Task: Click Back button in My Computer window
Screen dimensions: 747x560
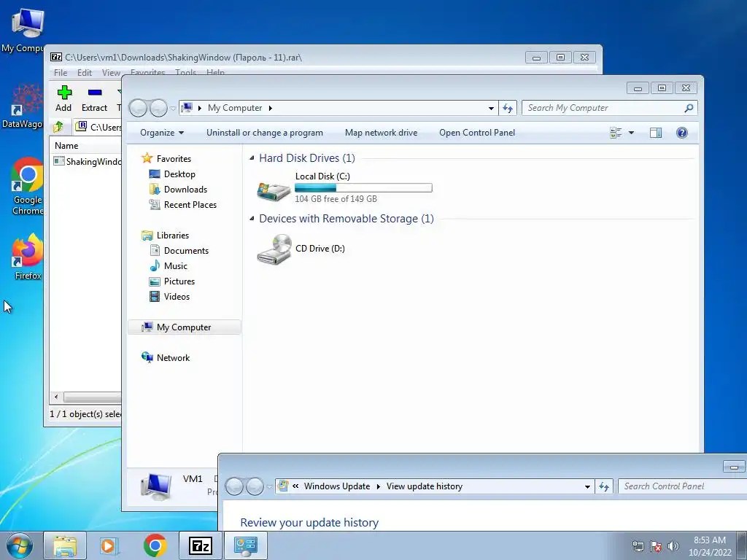Action: 138,108
